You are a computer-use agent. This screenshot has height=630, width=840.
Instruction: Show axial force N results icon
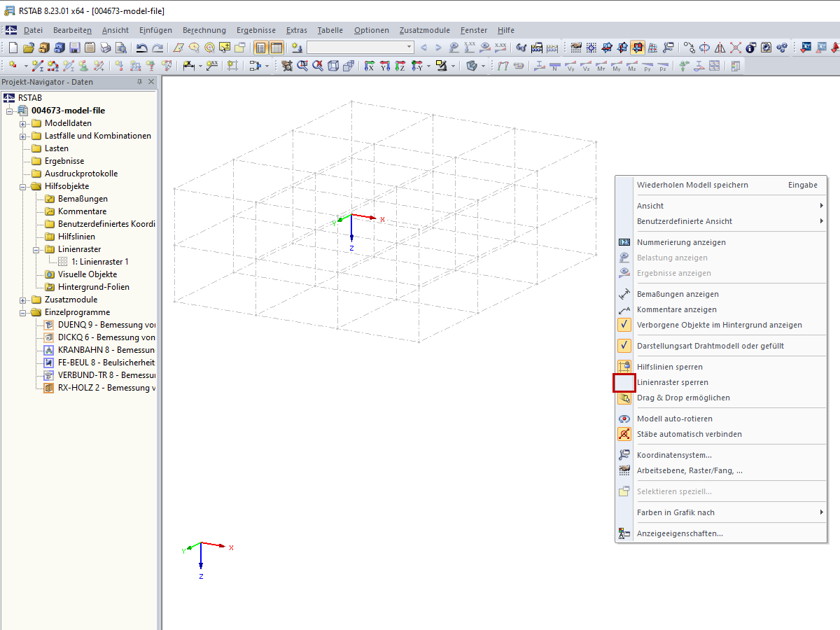coord(555,66)
